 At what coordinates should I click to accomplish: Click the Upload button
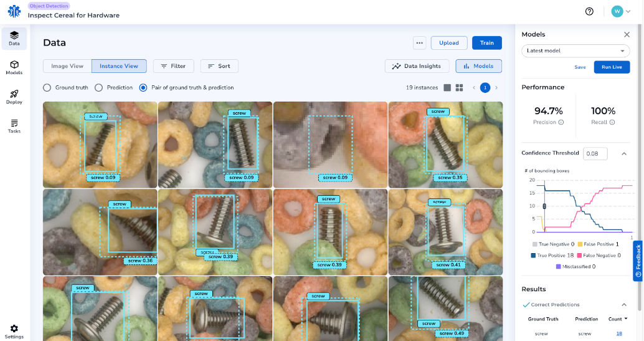(449, 43)
